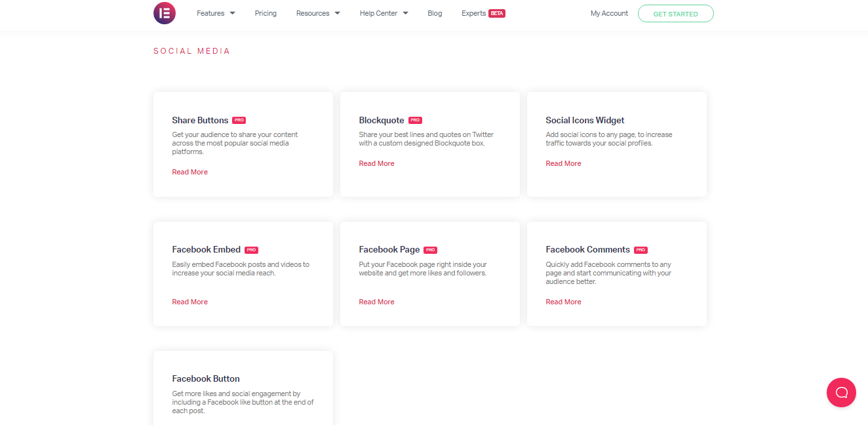Click the Elementor logo icon
Screen dimensions: 868x425
(x=165, y=13)
